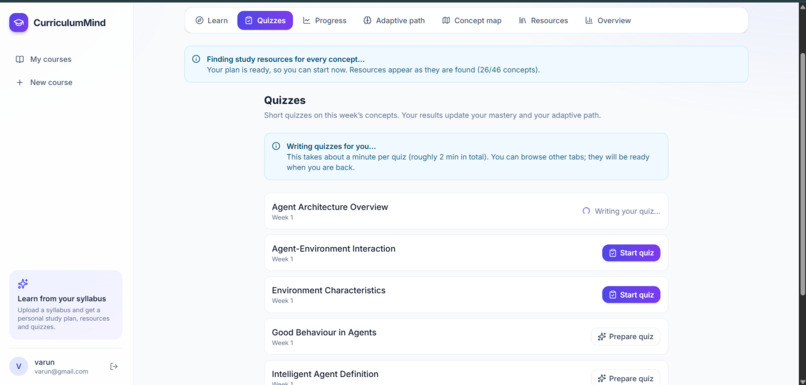Click the info icon in Writing quizzes notice
The image size is (806, 385).
click(276, 146)
